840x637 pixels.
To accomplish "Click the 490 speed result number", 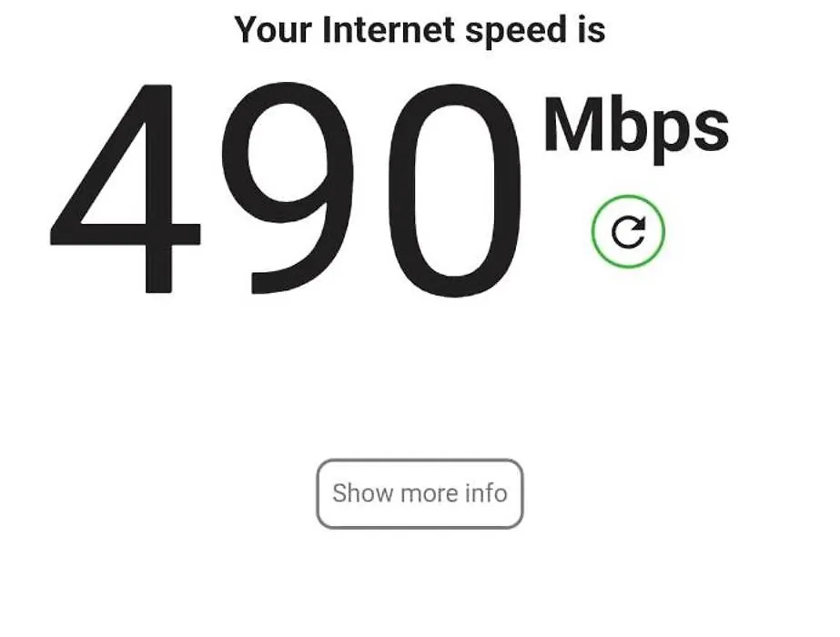I will (286, 188).
